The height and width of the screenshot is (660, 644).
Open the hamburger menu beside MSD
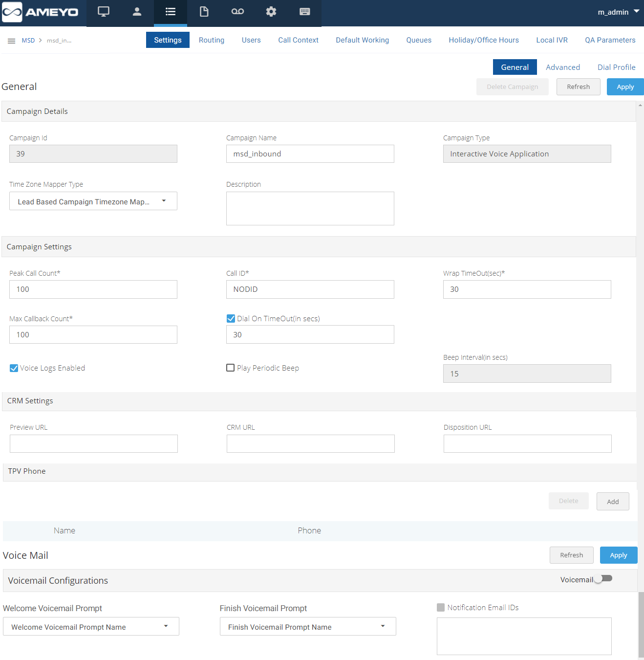tap(11, 41)
